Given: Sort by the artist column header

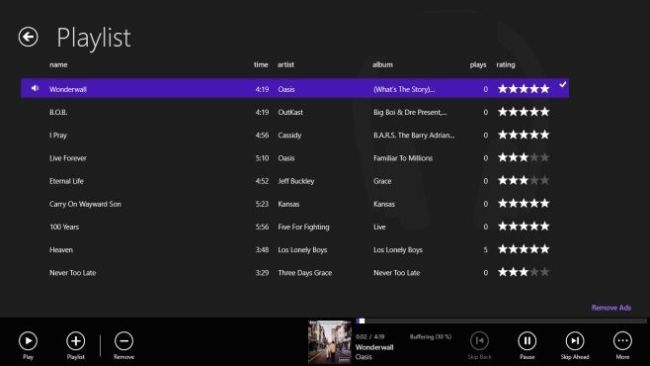Looking at the screenshot, I should 286,65.
